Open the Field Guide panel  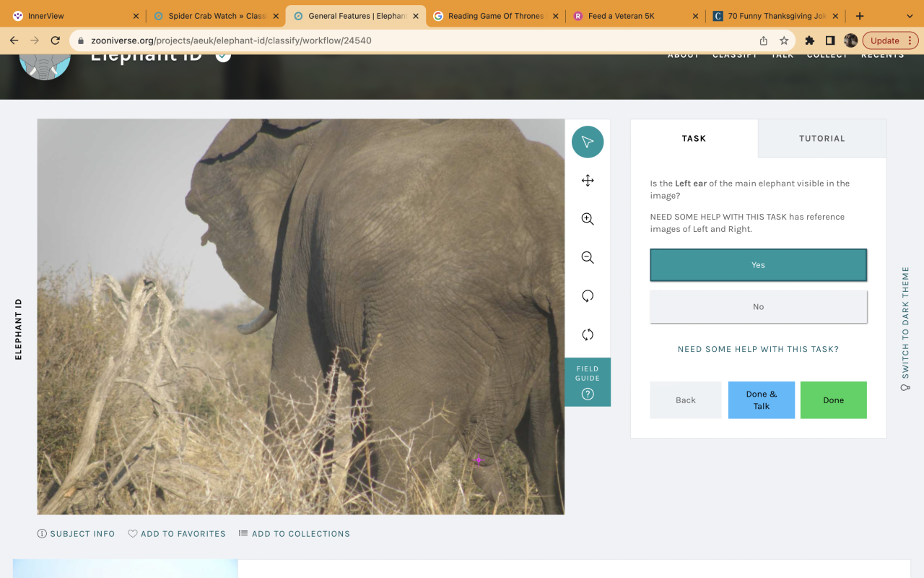pos(588,382)
